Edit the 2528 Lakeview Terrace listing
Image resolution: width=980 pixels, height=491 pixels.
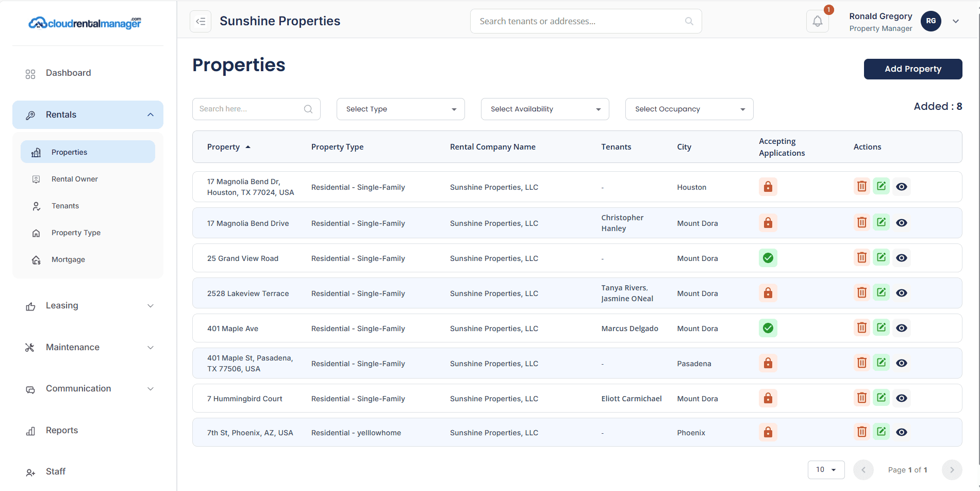pos(881,292)
